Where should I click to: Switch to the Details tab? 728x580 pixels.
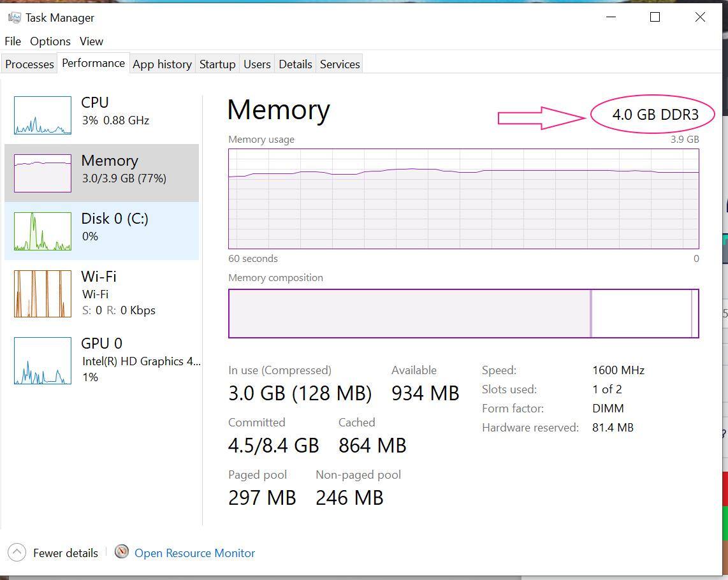(x=295, y=64)
